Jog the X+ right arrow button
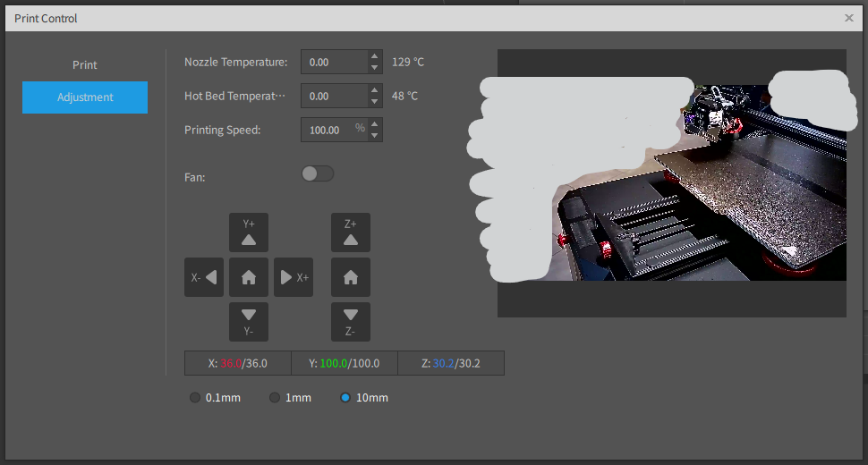868x465 pixels. point(294,277)
